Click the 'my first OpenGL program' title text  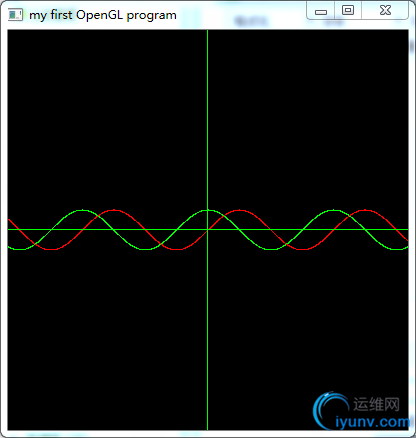(x=103, y=15)
